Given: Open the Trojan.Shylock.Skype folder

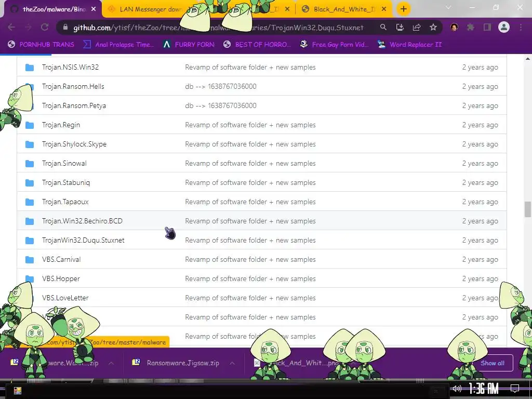Looking at the screenshot, I should pos(74,144).
